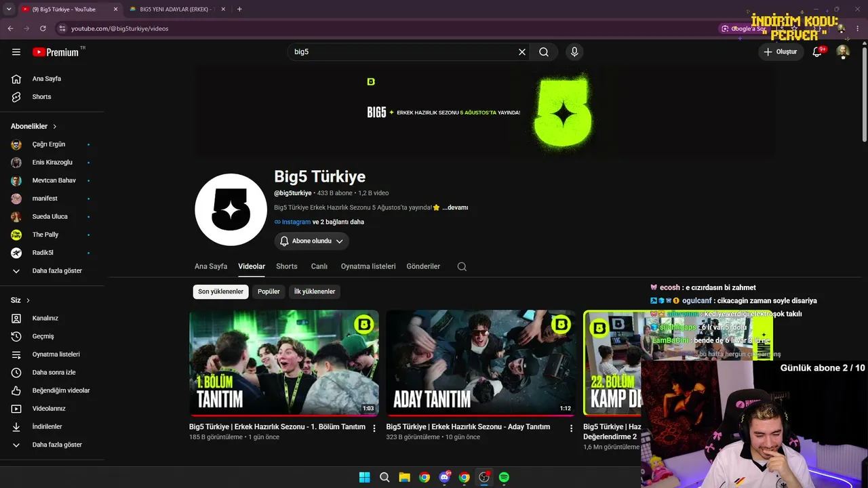The width and height of the screenshot is (868, 488).
Task: Open File Explorer from the taskbar
Action: click(x=404, y=477)
